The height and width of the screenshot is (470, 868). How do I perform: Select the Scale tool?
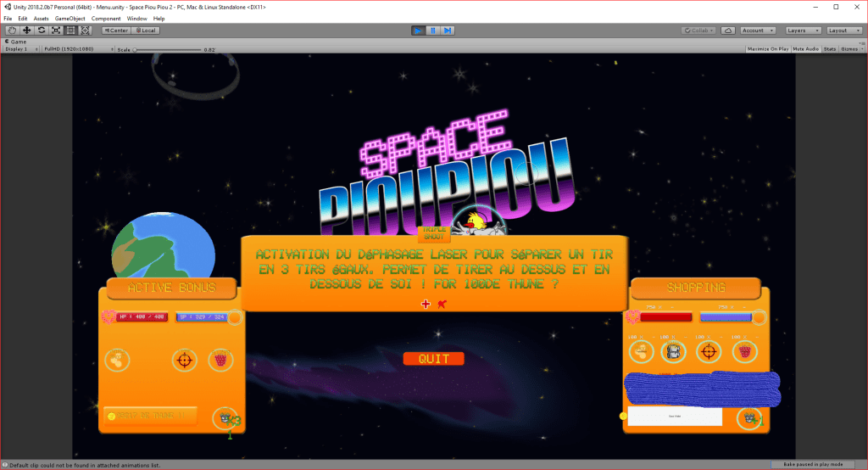(x=56, y=31)
